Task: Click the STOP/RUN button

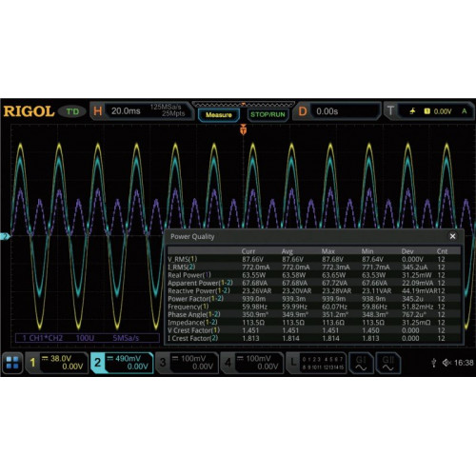Action: (268, 114)
